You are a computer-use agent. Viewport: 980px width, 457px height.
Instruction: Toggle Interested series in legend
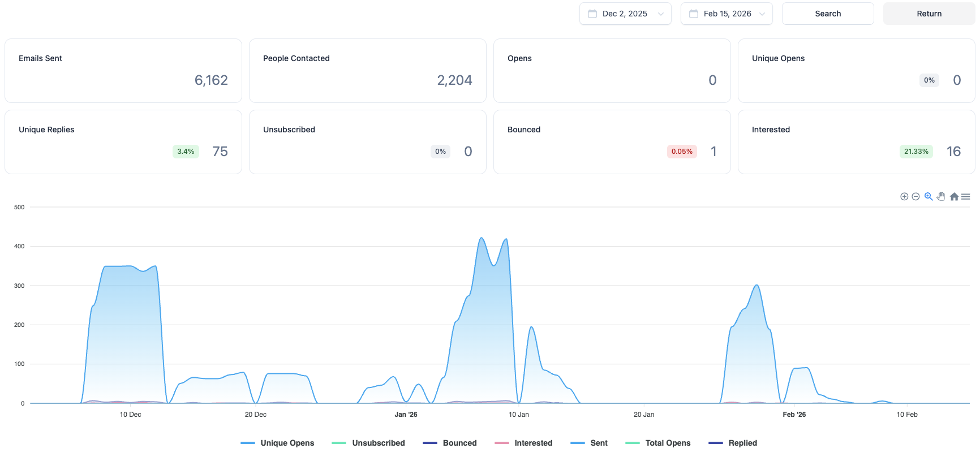tap(523, 443)
